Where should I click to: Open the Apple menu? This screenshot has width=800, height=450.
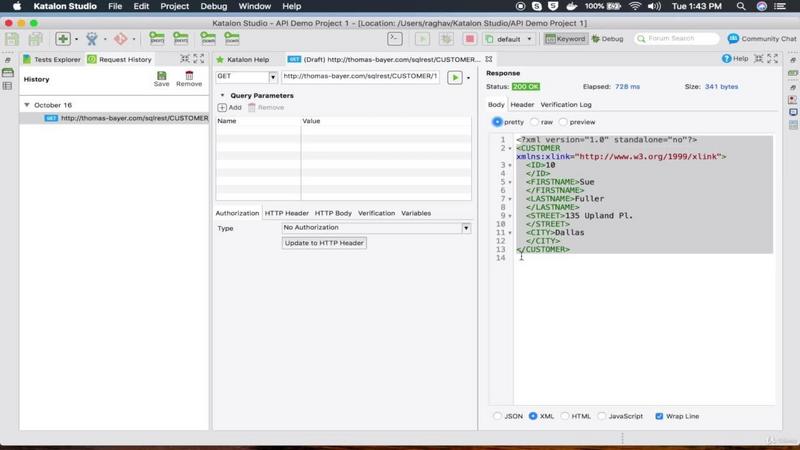coord(16,6)
